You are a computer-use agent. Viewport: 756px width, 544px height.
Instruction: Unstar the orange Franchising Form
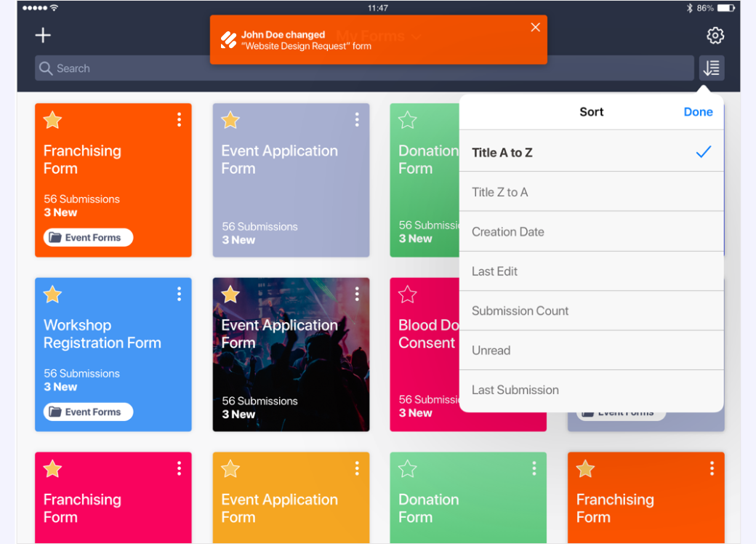[52, 120]
